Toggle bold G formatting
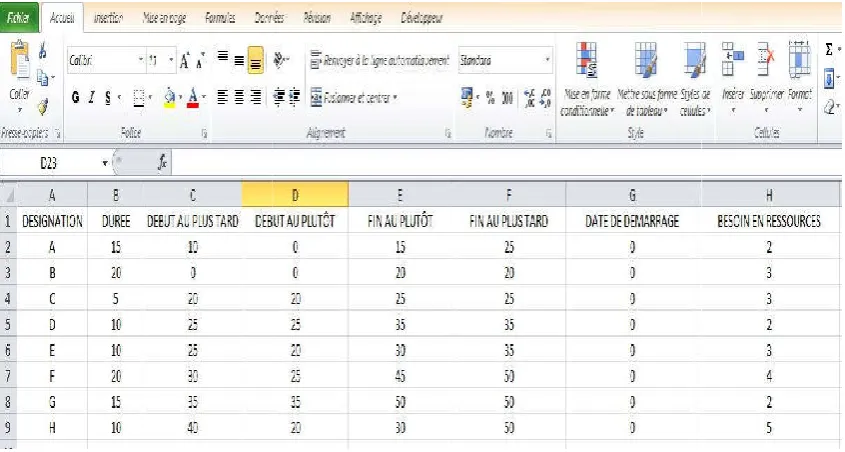 click(x=75, y=98)
